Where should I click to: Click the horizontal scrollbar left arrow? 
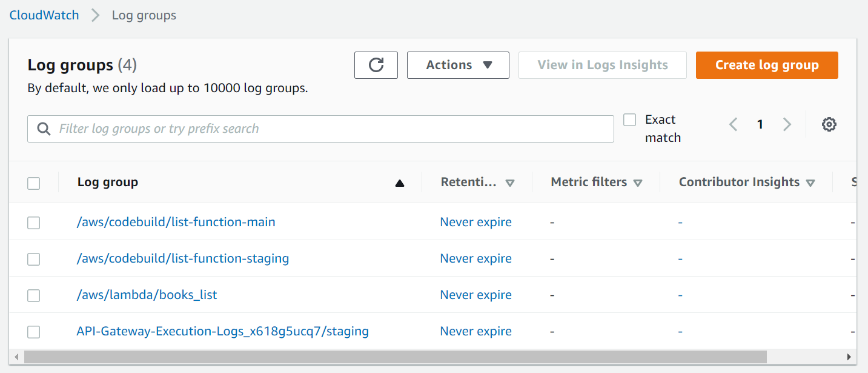[16, 357]
